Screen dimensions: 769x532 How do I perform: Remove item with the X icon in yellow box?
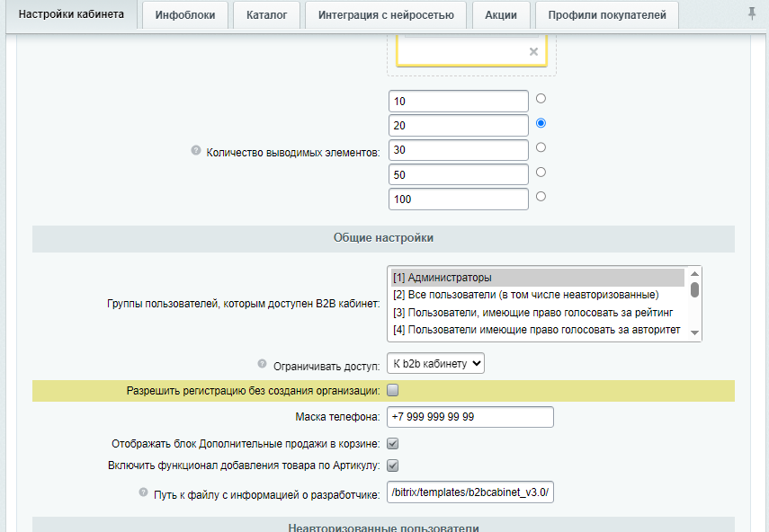pos(533,51)
